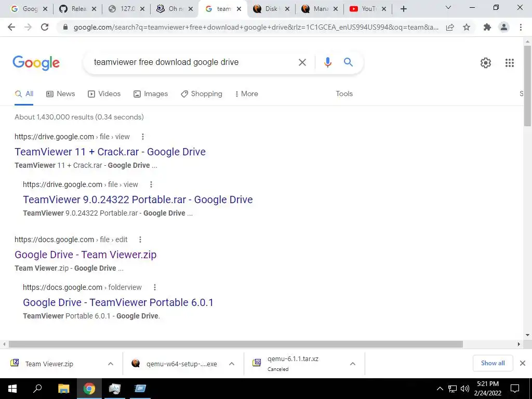Submit the search with magnifier icon
The width and height of the screenshot is (532, 399).
(348, 62)
